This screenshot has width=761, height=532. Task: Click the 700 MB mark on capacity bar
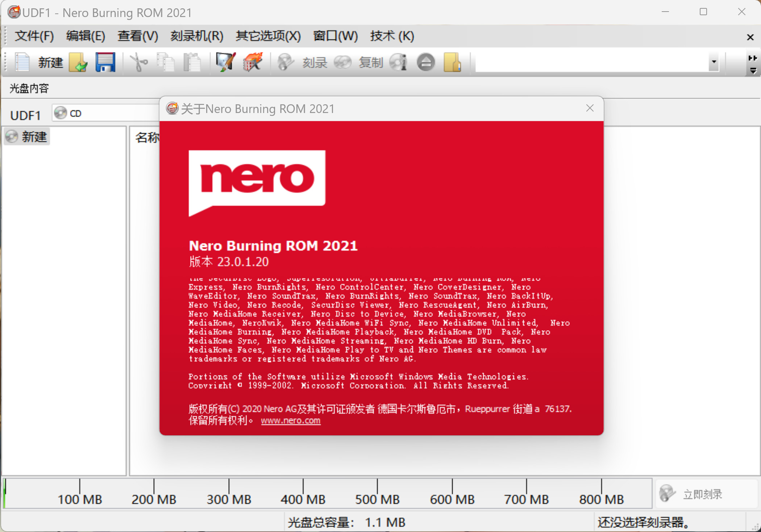pyautogui.click(x=526, y=493)
